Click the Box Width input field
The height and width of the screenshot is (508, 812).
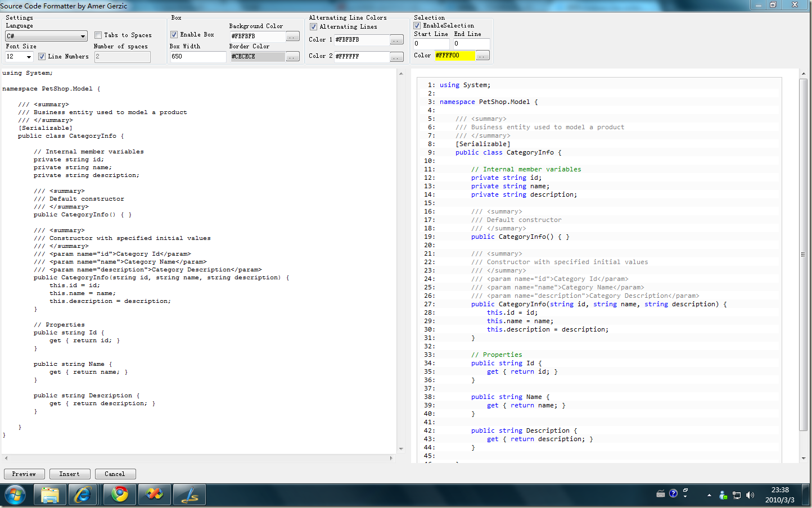[x=197, y=57]
